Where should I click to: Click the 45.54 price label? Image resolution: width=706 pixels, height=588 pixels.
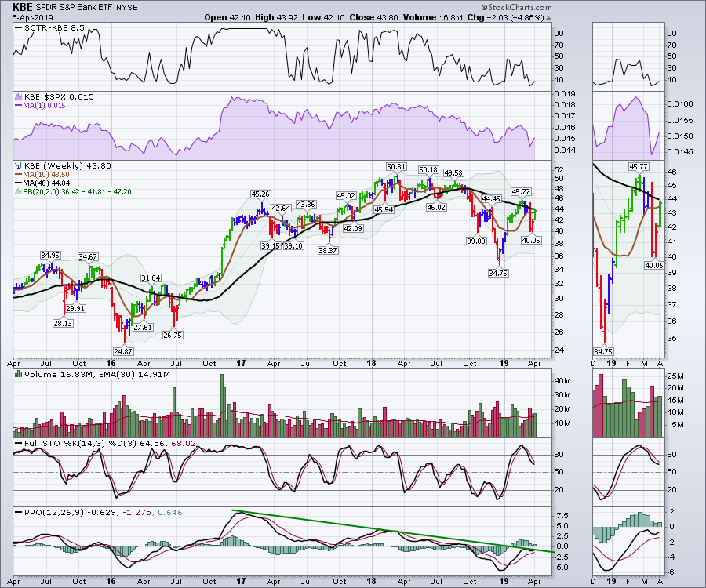(x=384, y=209)
